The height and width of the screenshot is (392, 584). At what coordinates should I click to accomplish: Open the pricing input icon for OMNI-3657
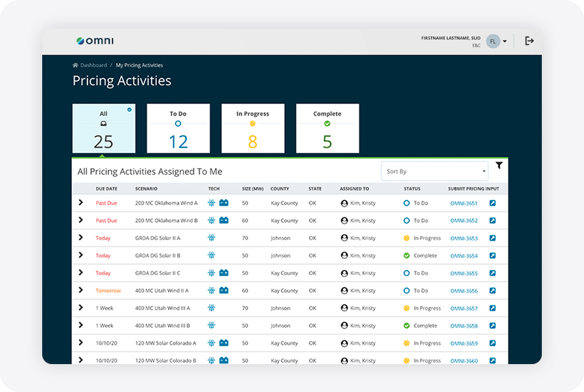(493, 308)
